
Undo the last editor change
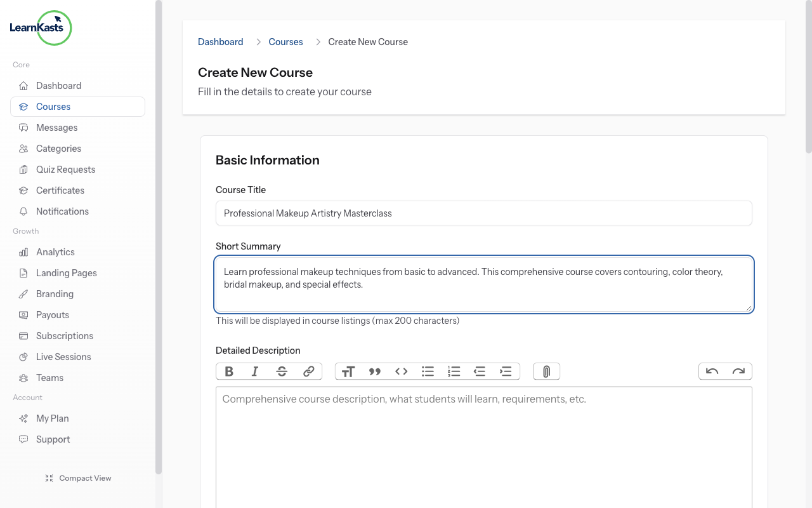click(x=712, y=371)
